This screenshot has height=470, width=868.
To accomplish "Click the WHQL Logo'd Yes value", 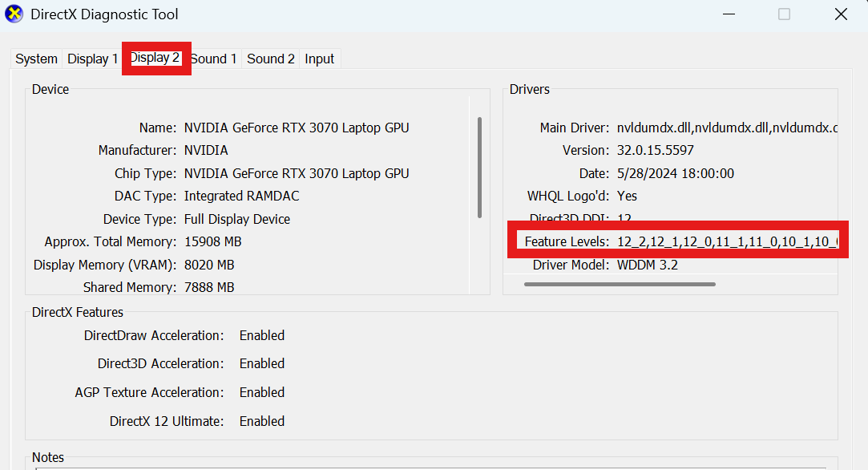I will (x=628, y=197).
